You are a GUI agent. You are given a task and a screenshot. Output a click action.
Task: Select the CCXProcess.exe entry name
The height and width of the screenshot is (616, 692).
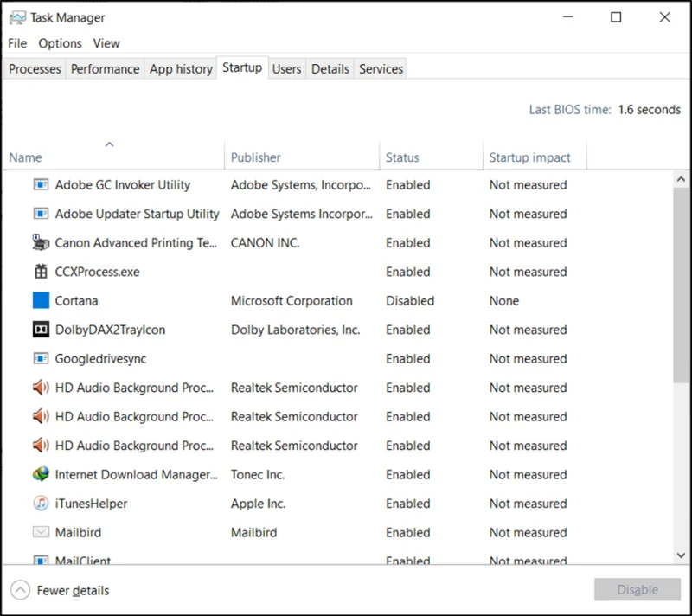[x=97, y=272]
